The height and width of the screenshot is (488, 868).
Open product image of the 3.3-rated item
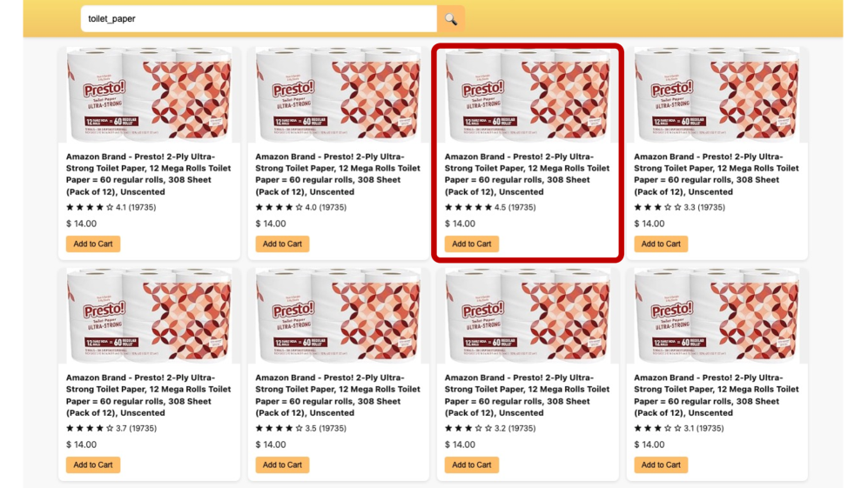717,95
